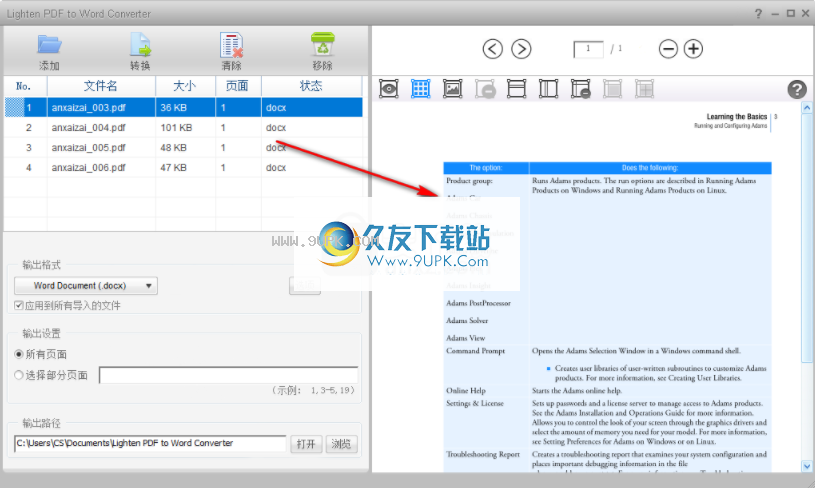The width and height of the screenshot is (815, 488).
Task: Click the page range input field
Action: pyautogui.click(x=229, y=375)
